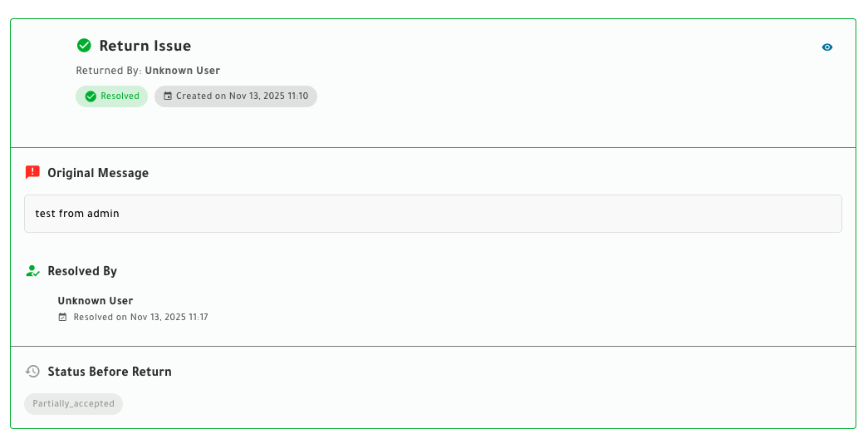Click the red alert Original Message icon
The height and width of the screenshot is (439, 868).
[x=32, y=173]
